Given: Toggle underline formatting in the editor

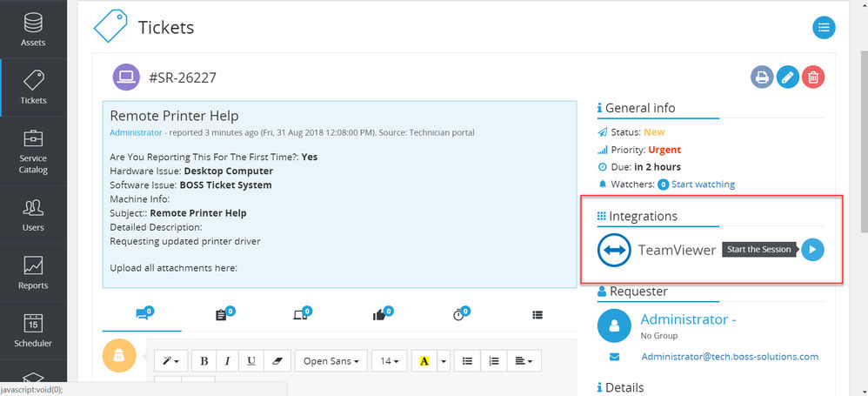Looking at the screenshot, I should tap(251, 360).
